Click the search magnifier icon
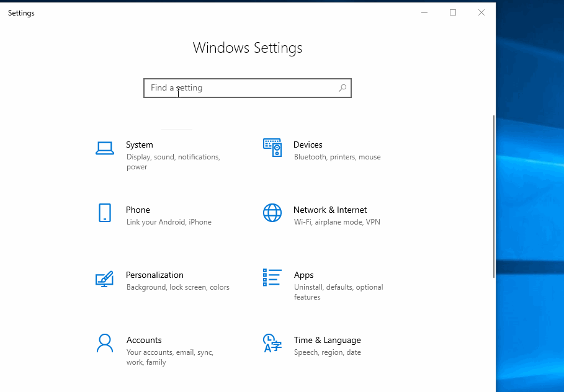 click(x=342, y=88)
